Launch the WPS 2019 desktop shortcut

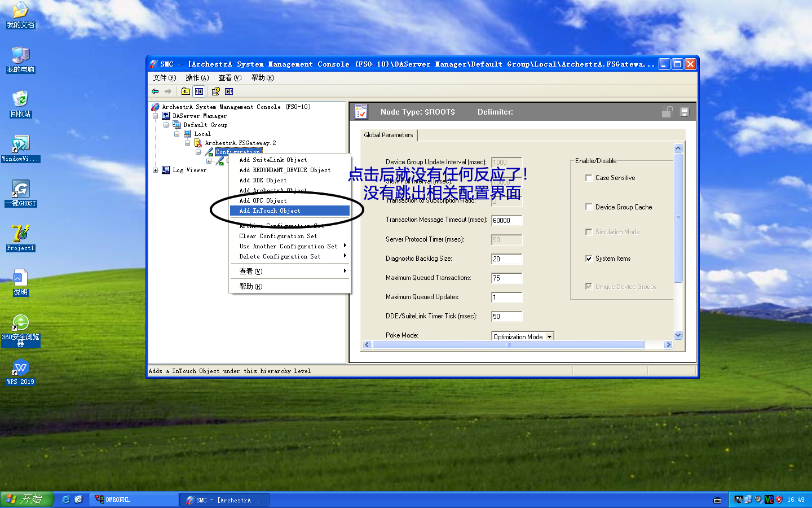pyautogui.click(x=20, y=372)
